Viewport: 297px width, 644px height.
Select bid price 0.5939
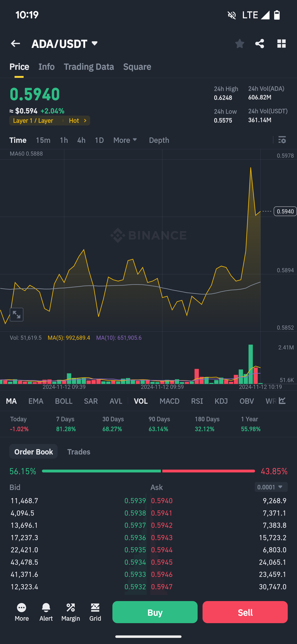pyautogui.click(x=135, y=501)
